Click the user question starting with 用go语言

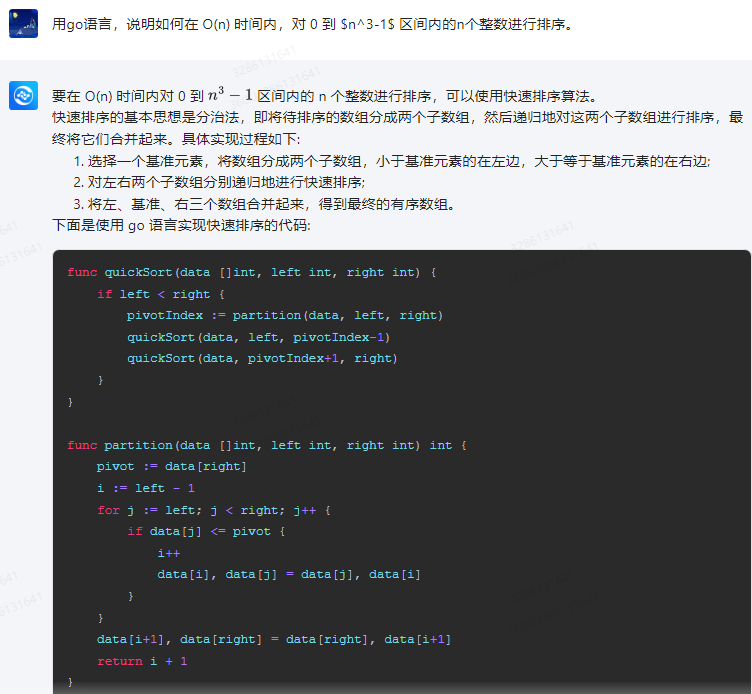coord(313,24)
